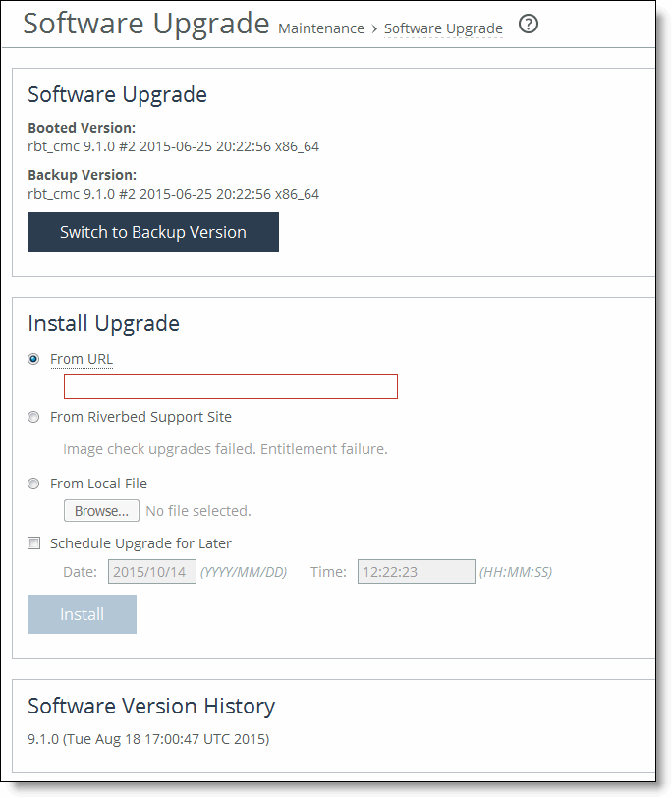The width and height of the screenshot is (672, 798).
Task: Click the 9.1.0 version history entry
Action: point(148,739)
